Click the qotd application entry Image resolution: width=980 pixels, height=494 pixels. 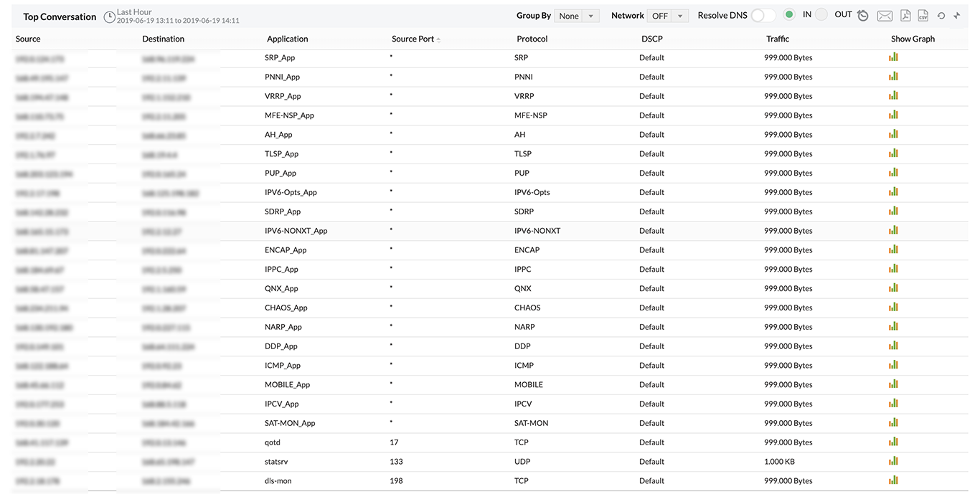tap(273, 442)
